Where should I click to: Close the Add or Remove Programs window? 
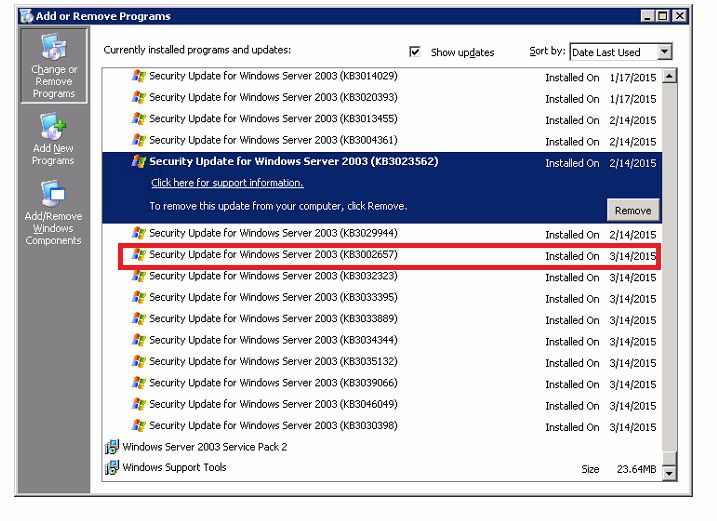pyautogui.click(x=680, y=16)
